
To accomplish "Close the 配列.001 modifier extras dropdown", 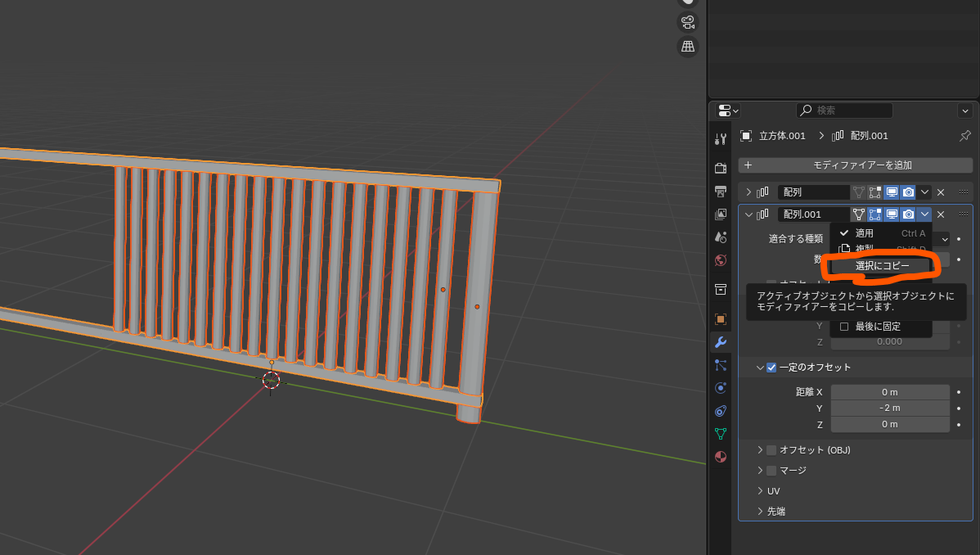I will tap(924, 214).
